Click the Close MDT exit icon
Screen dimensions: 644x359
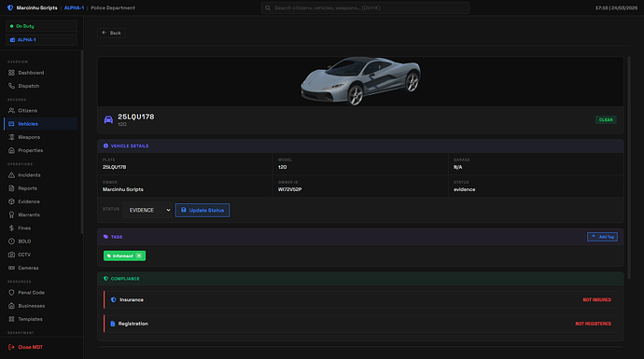pyautogui.click(x=11, y=347)
